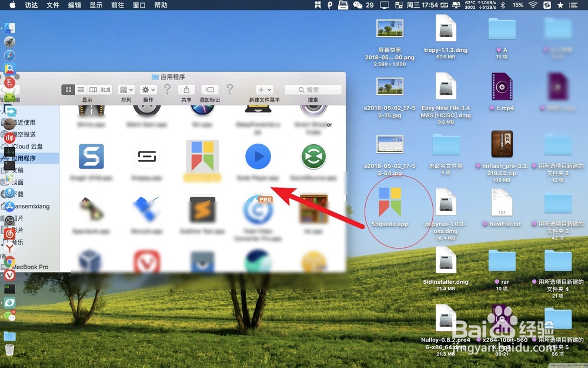The width and height of the screenshot is (588, 368).
Task: Switch Finder to list view
Action: (x=81, y=89)
